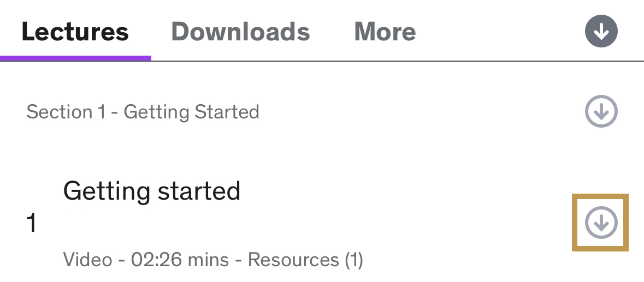Open the Downloads tab

pos(240,32)
